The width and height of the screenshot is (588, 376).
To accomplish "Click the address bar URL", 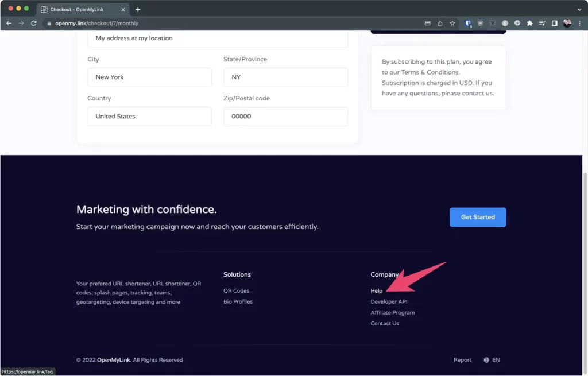I will coord(96,23).
